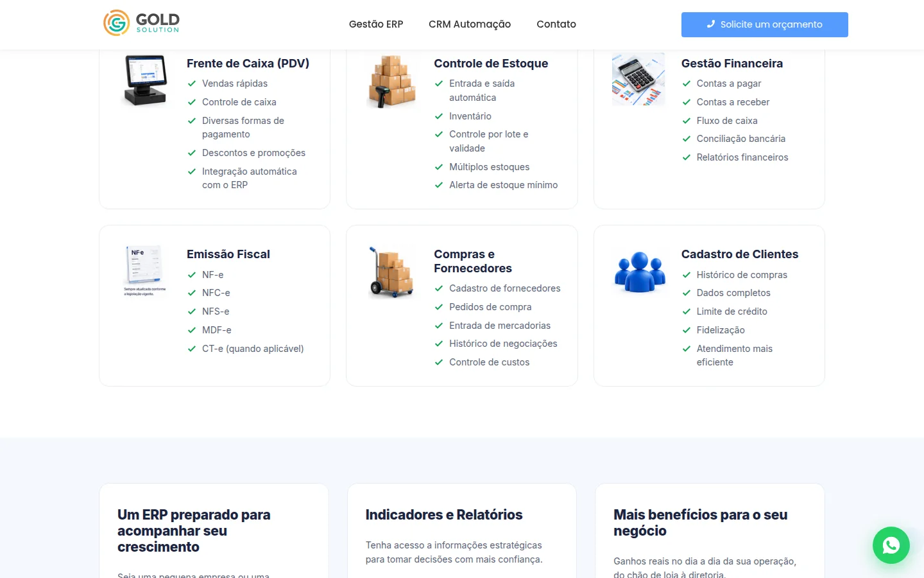Click the Um ERP preparado para acompanhar heading
This screenshot has width=924, height=578.
(x=194, y=531)
